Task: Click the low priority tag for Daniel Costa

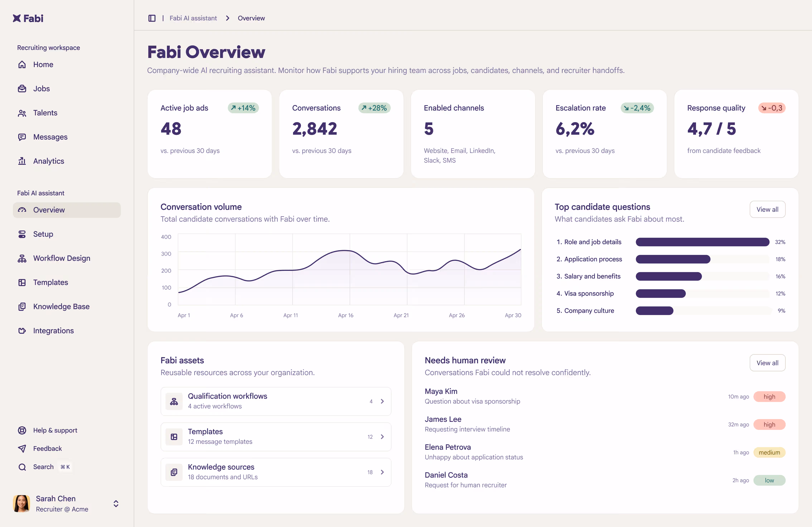Action: click(x=769, y=480)
